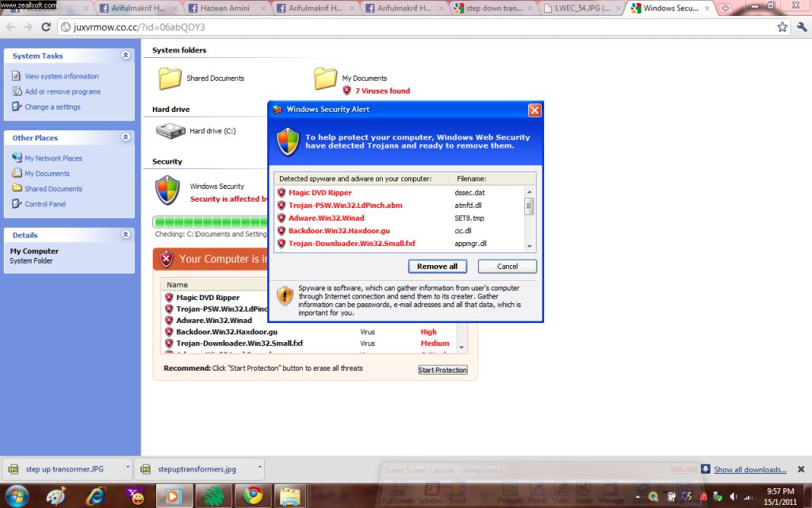Click View system information icon
Image resolution: width=812 pixels, height=508 pixels.
click(16, 76)
